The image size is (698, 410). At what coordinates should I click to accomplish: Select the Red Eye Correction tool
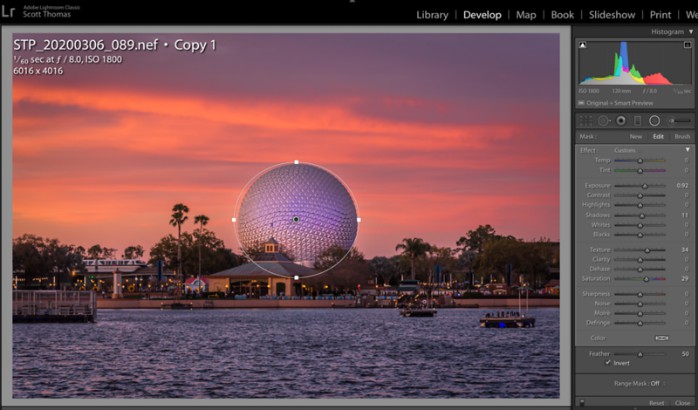[621, 121]
